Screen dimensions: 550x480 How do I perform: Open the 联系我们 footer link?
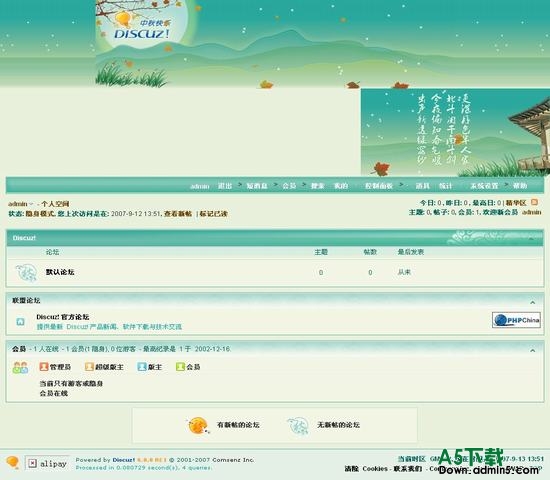(408, 469)
